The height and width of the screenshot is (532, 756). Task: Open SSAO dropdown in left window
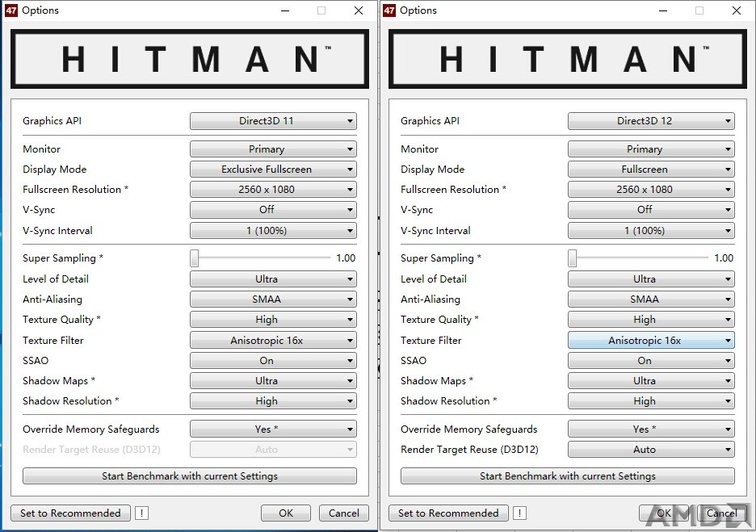273,360
